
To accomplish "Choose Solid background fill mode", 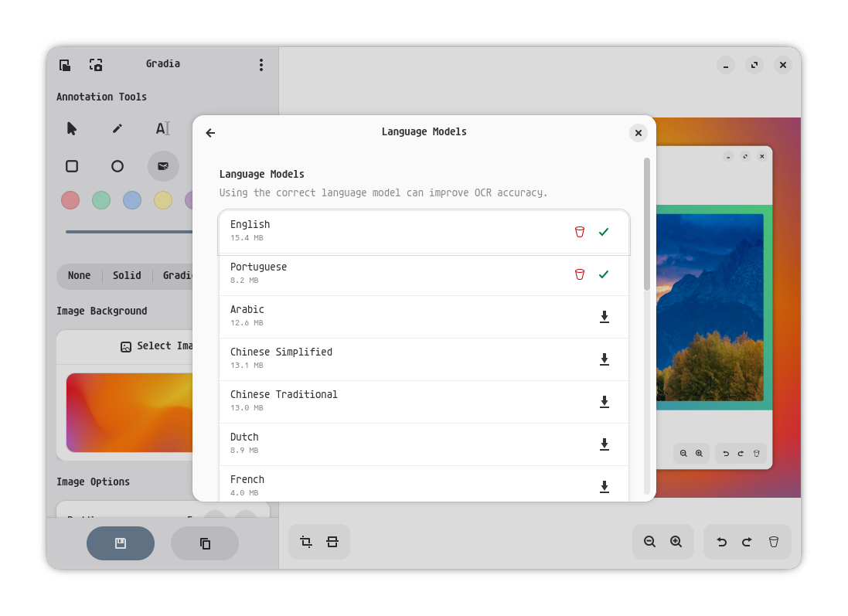I will coord(127,275).
